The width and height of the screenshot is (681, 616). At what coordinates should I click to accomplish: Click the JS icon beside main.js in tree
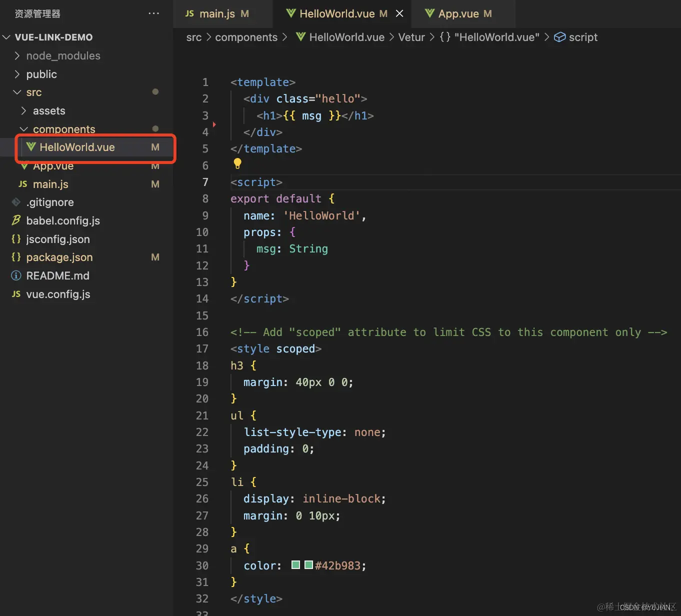point(22,184)
